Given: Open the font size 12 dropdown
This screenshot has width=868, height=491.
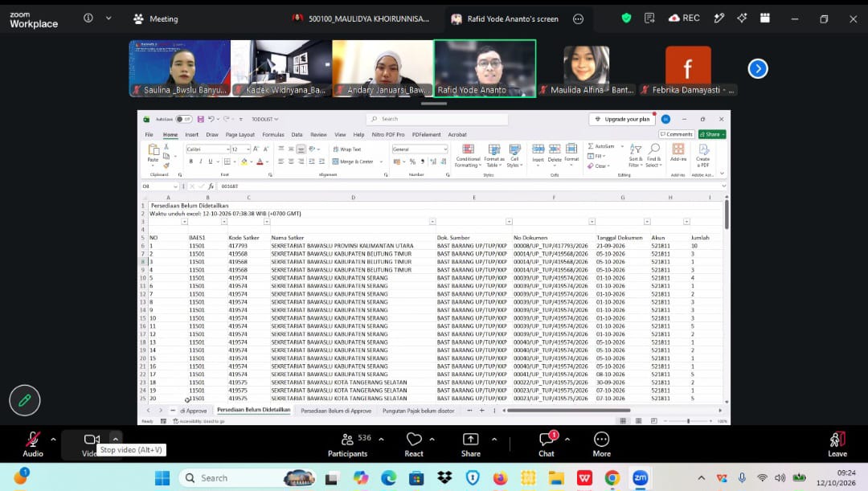Looking at the screenshot, I should coord(248,149).
